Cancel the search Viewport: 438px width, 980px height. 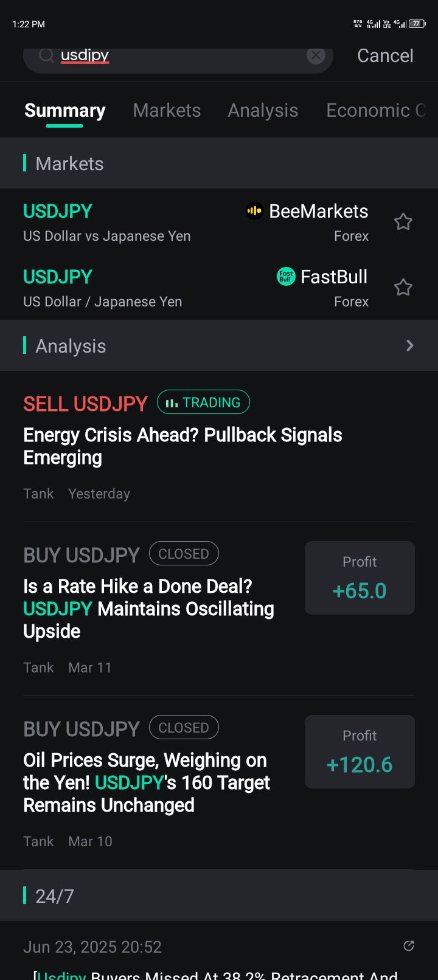[x=385, y=56]
